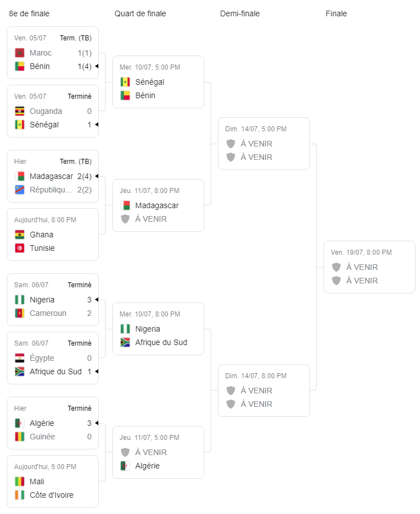Click the Cameroun flag icon
Image resolution: width=420 pixels, height=514 pixels.
[x=20, y=313]
